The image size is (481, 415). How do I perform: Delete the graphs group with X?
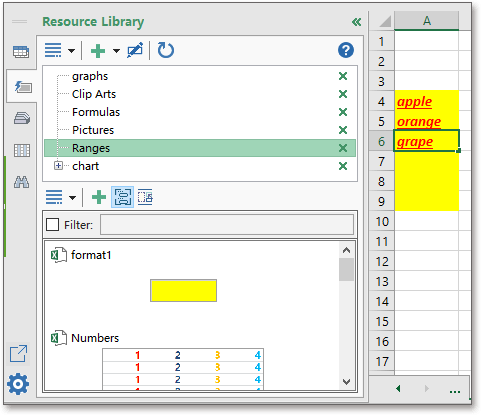(x=343, y=76)
